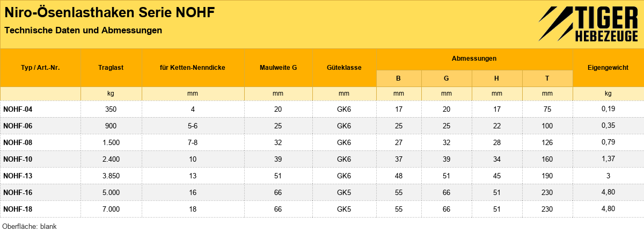Click the Niro-Ösenlasthaken Serie NOHF title

click(110, 13)
